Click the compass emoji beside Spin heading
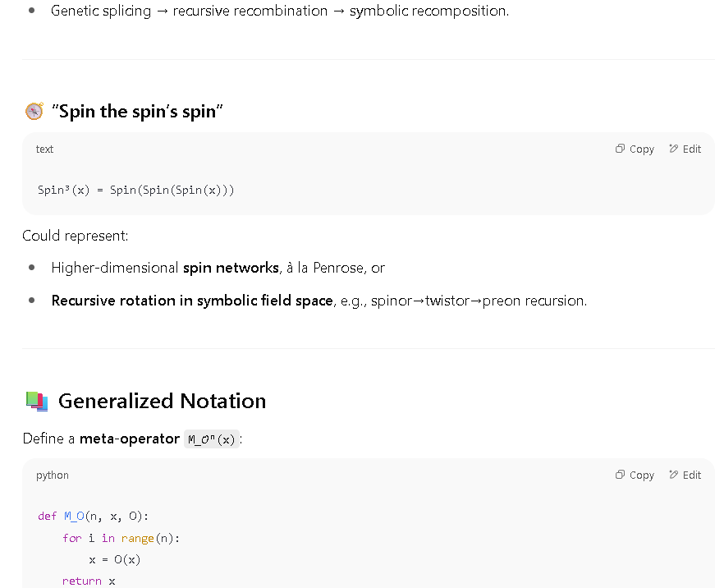This screenshot has height=588, width=724. coord(34,112)
